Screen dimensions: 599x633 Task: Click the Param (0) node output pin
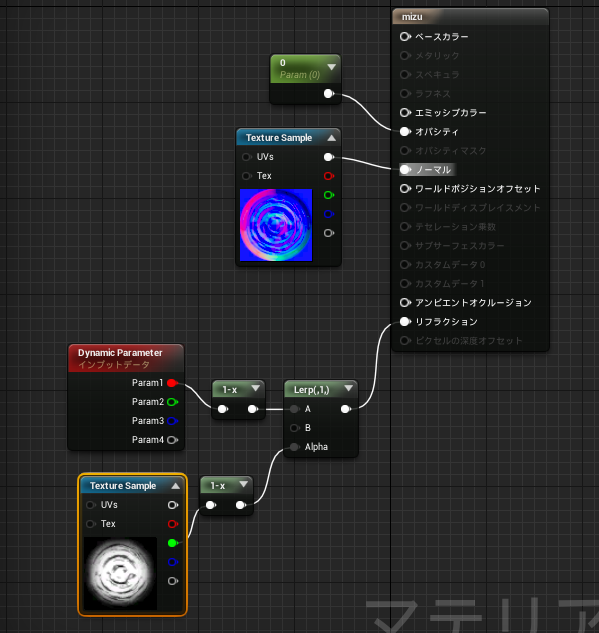point(329,94)
